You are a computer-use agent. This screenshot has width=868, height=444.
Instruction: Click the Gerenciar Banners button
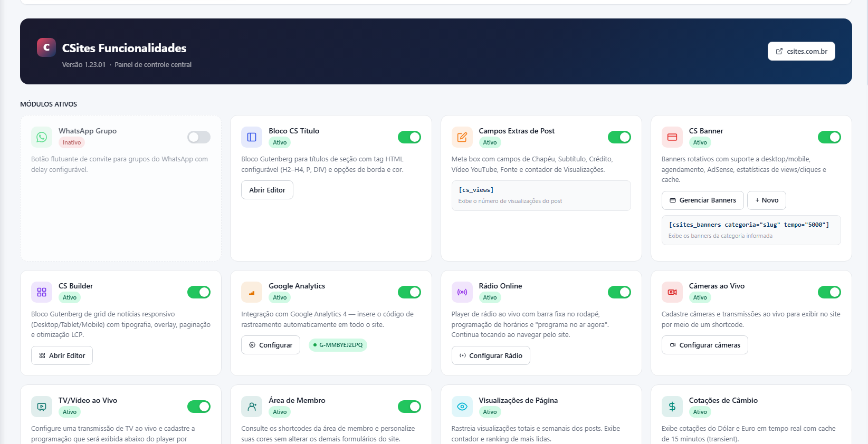click(x=703, y=200)
